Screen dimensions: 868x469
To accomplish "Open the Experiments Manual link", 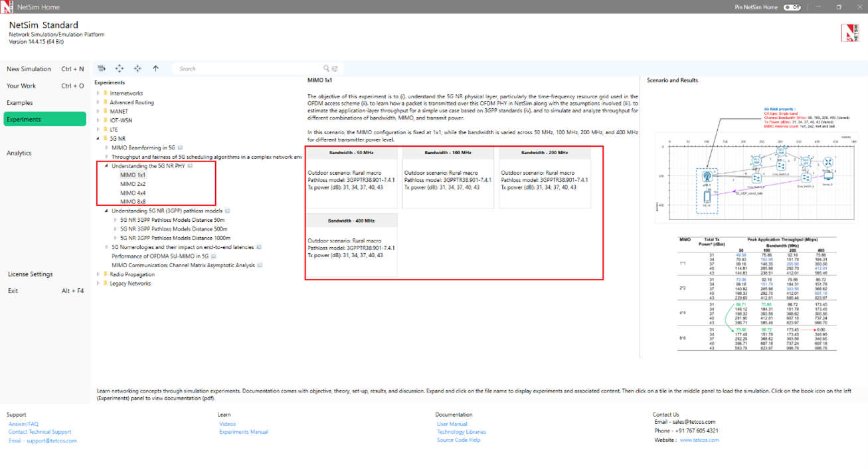I will pos(244,432).
